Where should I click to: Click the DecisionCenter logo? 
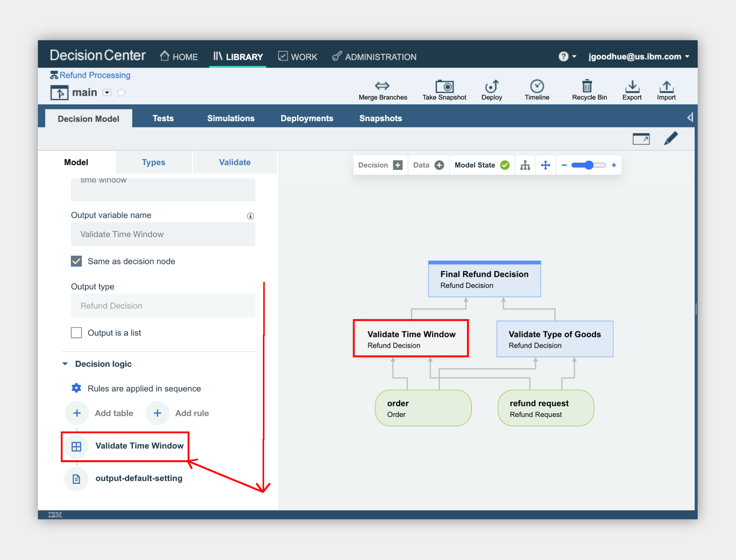click(x=97, y=56)
